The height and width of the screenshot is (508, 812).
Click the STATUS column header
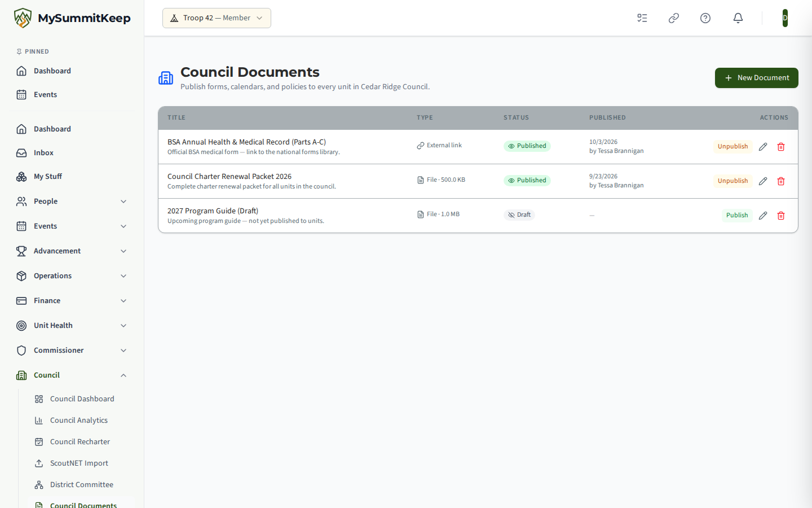point(516,118)
